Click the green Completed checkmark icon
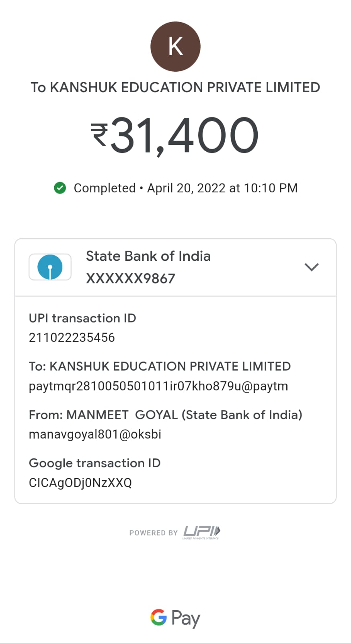Screen dimensions: 351x644 pyautogui.click(x=60, y=188)
